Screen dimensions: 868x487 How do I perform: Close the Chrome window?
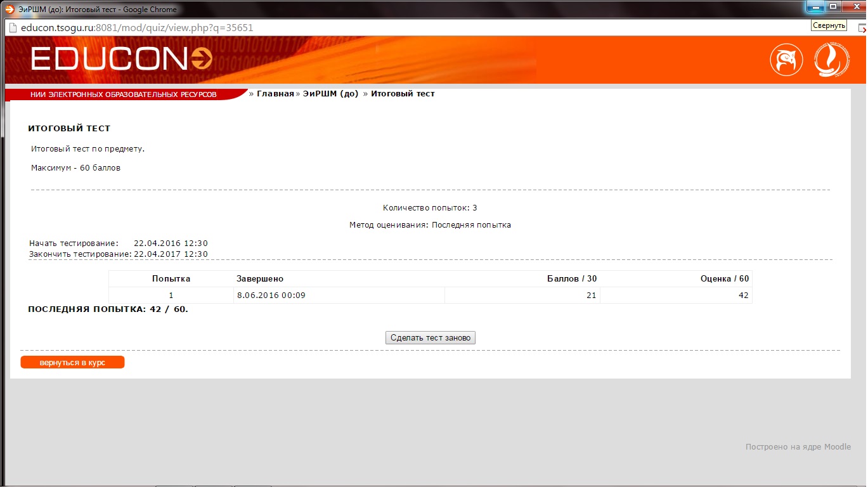(855, 7)
